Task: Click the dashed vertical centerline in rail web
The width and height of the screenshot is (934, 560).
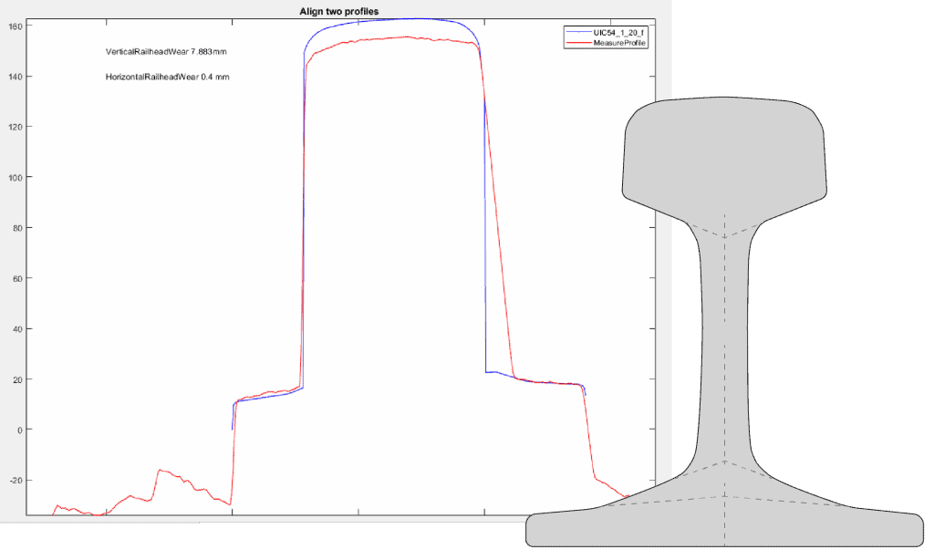Action: click(x=725, y=365)
